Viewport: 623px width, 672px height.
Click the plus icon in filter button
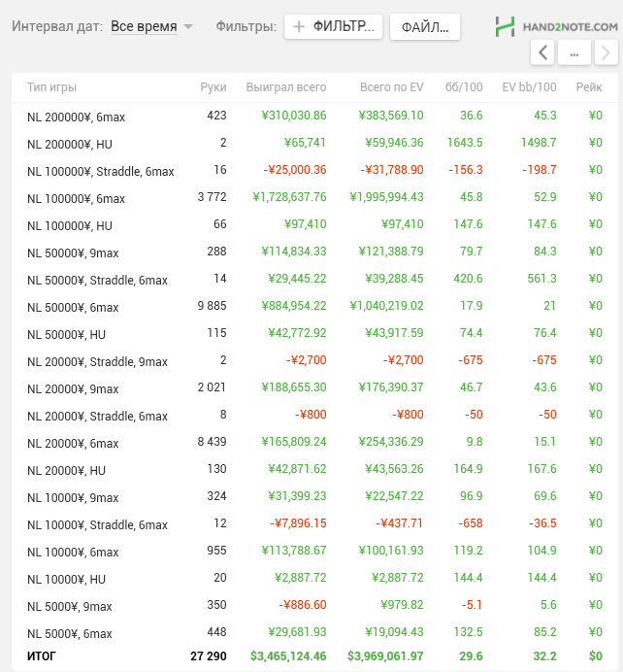coord(299,26)
